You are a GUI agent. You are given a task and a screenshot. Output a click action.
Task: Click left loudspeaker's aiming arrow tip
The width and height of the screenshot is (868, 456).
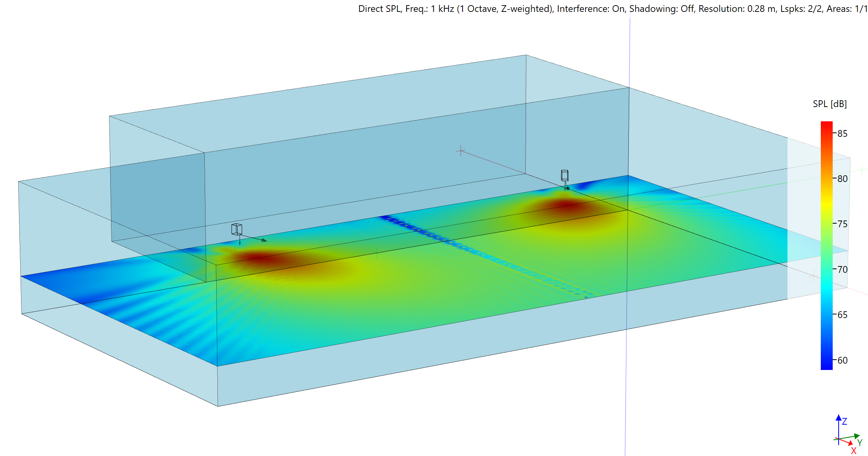pyautogui.click(x=265, y=240)
